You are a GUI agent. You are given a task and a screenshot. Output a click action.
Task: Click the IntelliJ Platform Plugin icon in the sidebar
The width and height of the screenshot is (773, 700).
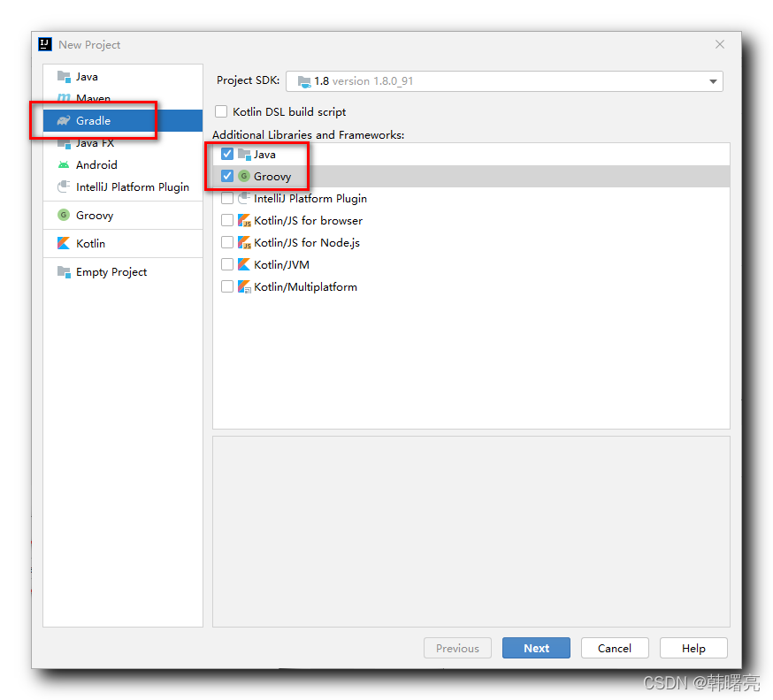[x=64, y=186]
